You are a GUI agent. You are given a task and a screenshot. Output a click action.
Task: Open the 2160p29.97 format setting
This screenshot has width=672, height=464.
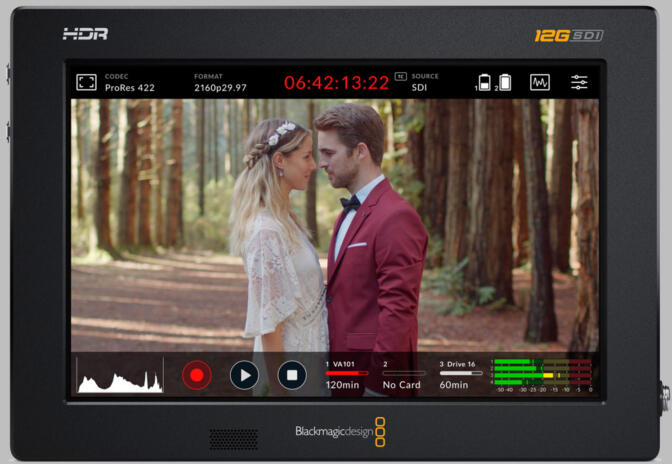[x=220, y=82]
